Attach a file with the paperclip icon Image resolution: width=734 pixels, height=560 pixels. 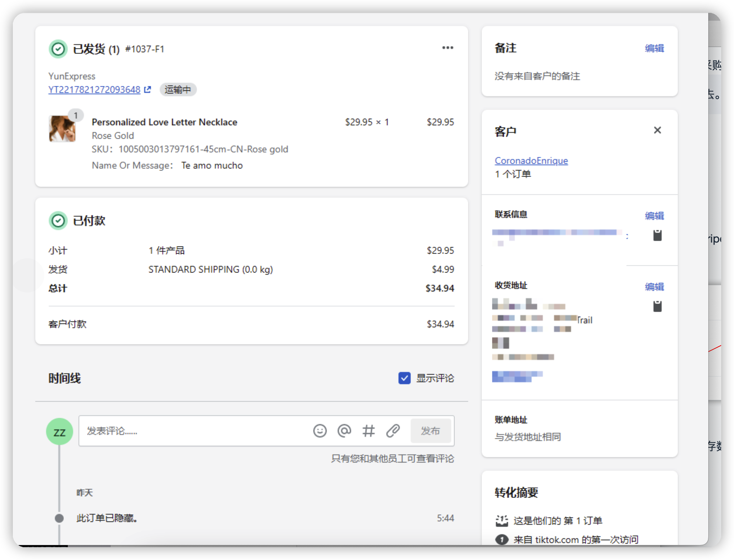(393, 431)
